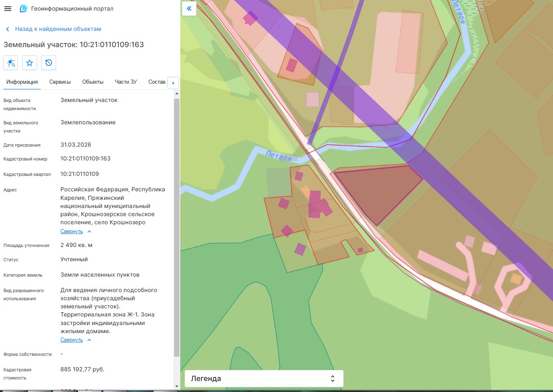Go back via Назад к найденным объектам
The height and width of the screenshot is (392, 553).
point(58,29)
